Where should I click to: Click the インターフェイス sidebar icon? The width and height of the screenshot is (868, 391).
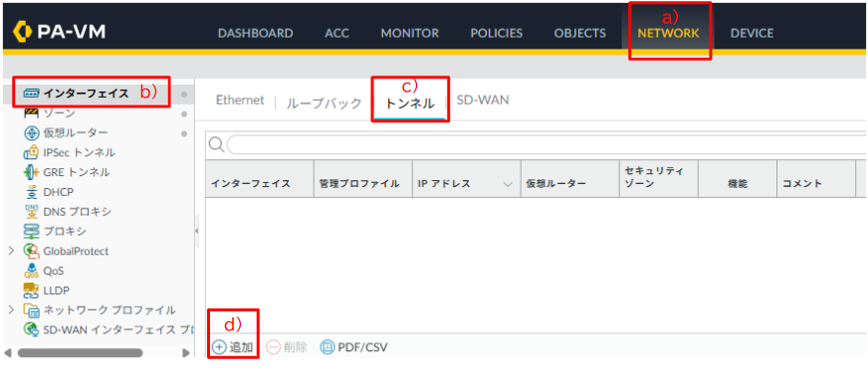31,94
